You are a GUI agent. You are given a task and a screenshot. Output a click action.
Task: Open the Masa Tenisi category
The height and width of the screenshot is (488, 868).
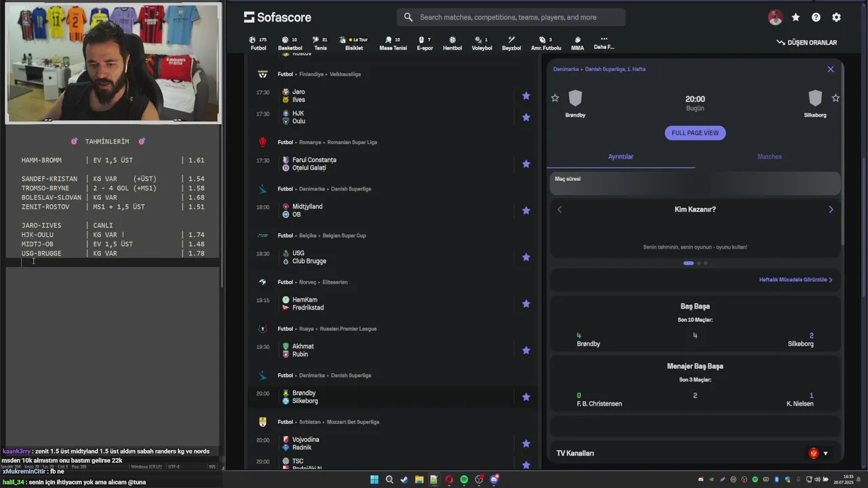coord(393,43)
